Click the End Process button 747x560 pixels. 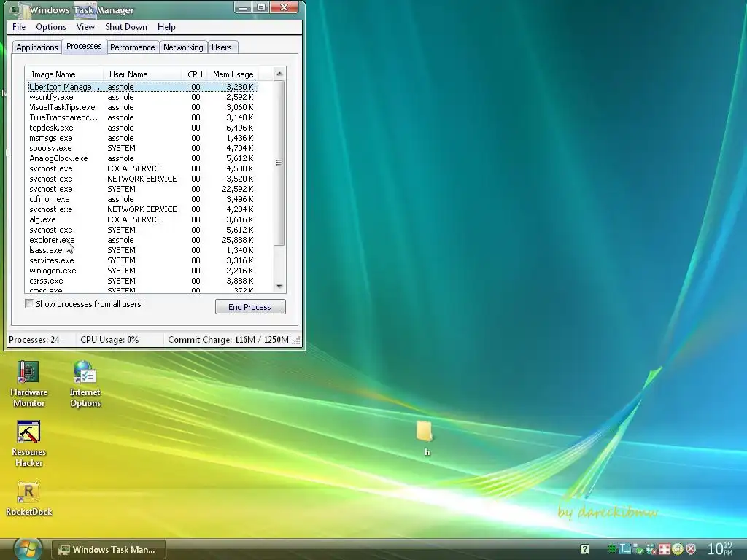pyautogui.click(x=250, y=307)
